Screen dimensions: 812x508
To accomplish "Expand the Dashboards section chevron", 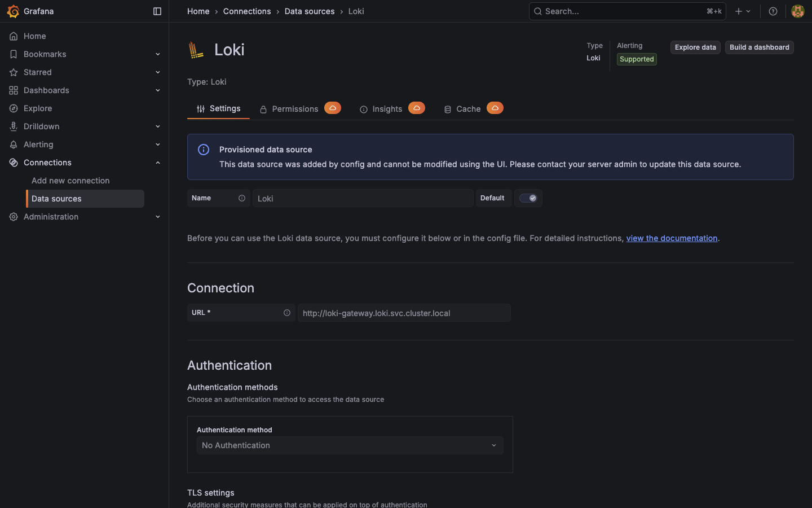I will (158, 90).
